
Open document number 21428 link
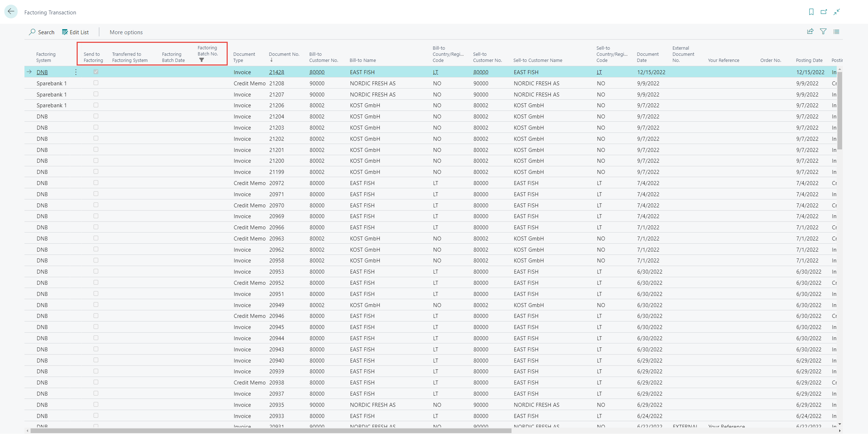pos(277,72)
